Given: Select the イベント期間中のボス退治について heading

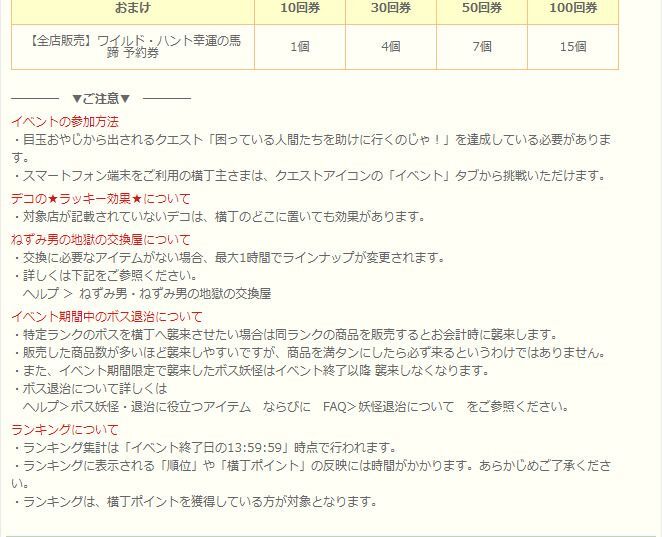Looking at the screenshot, I should (106, 317).
